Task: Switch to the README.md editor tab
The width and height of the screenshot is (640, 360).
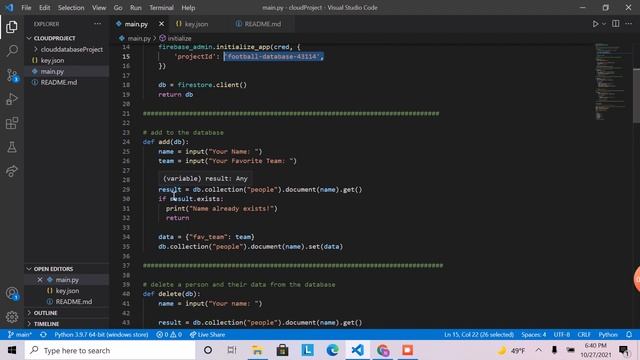Action: point(262,24)
